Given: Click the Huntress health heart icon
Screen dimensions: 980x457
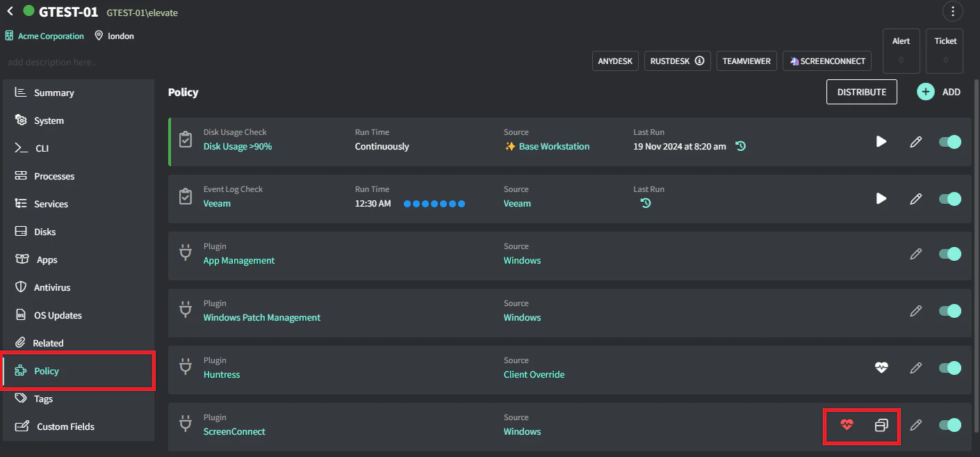Looking at the screenshot, I should [881, 367].
